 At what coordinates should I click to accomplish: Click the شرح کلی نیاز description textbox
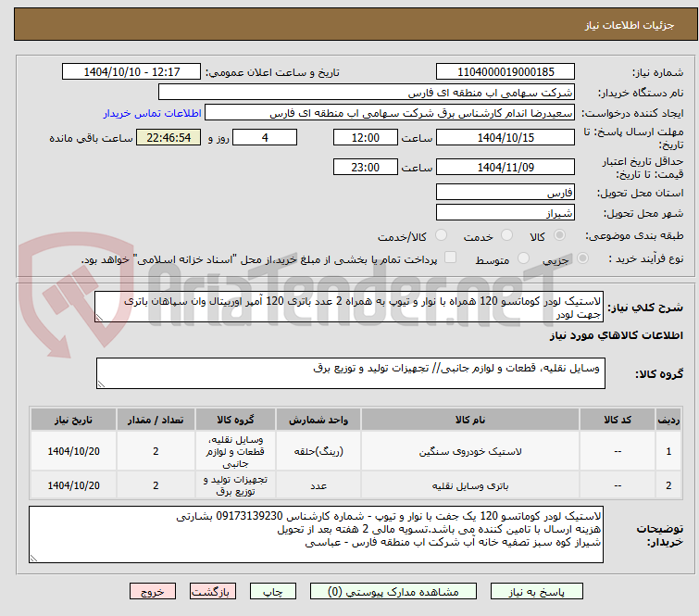coord(349,307)
